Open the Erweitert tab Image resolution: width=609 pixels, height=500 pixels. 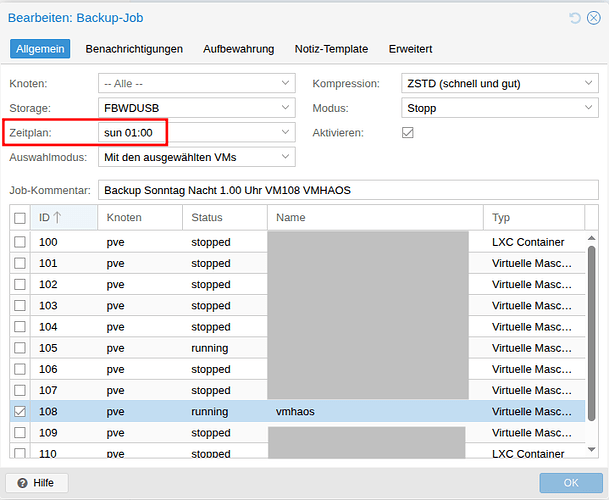[411, 49]
